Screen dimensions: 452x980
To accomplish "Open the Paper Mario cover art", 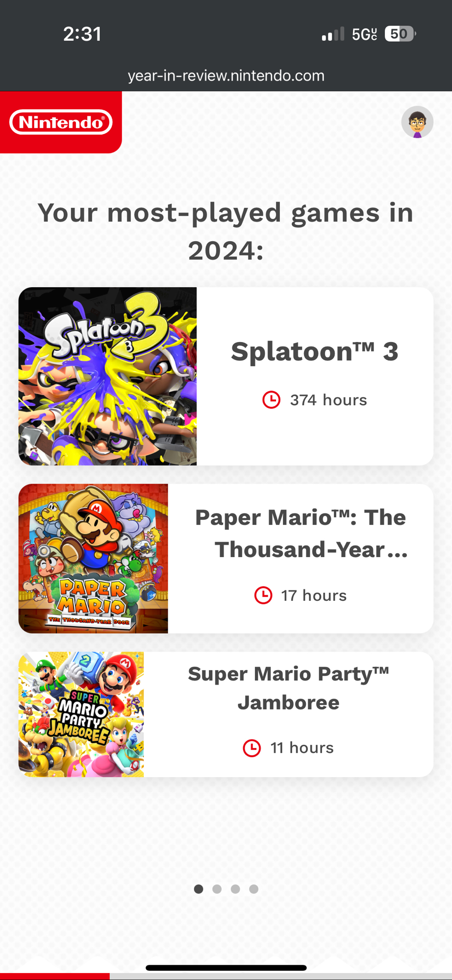I will coord(93,559).
